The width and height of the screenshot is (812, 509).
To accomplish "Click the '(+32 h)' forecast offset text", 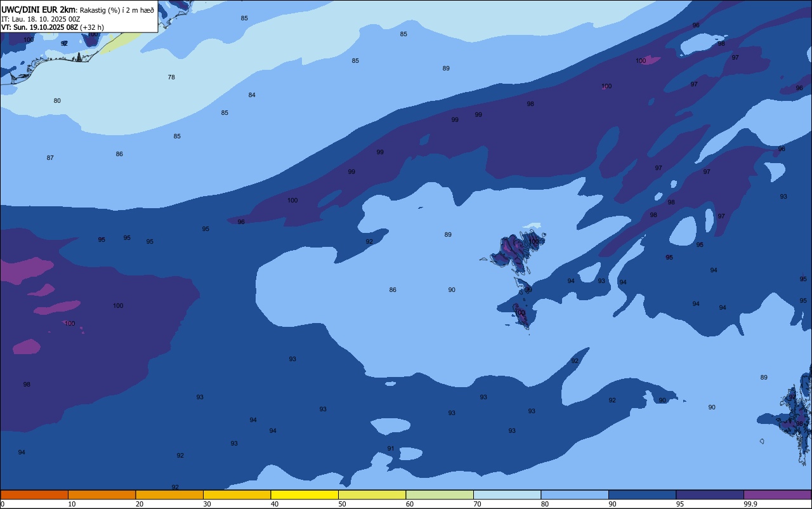I will tap(92, 27).
